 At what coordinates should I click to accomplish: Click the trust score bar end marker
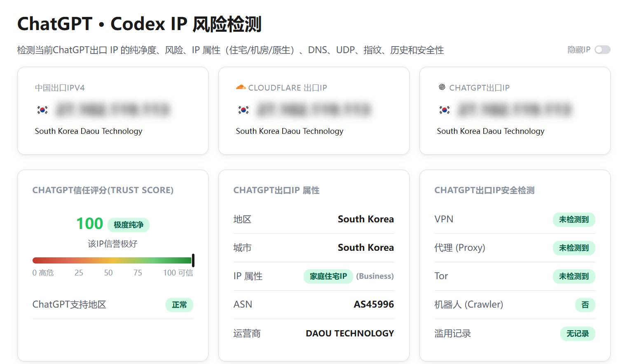(193, 260)
